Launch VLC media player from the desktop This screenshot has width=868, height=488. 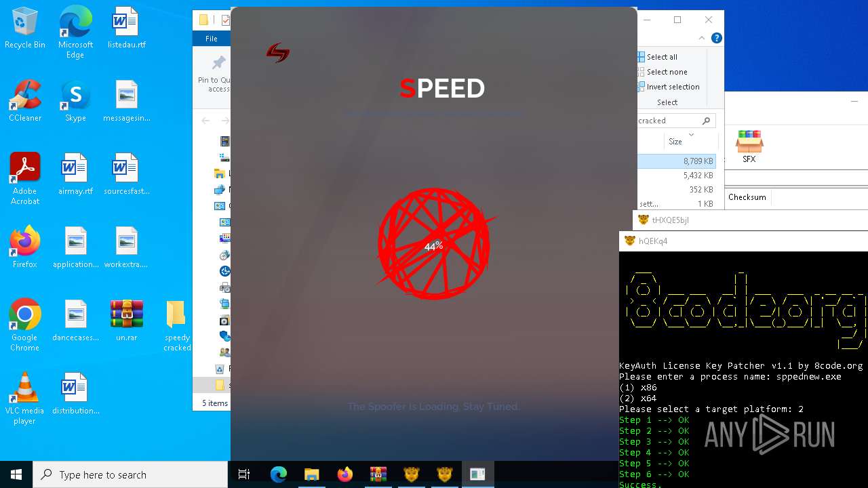point(25,399)
